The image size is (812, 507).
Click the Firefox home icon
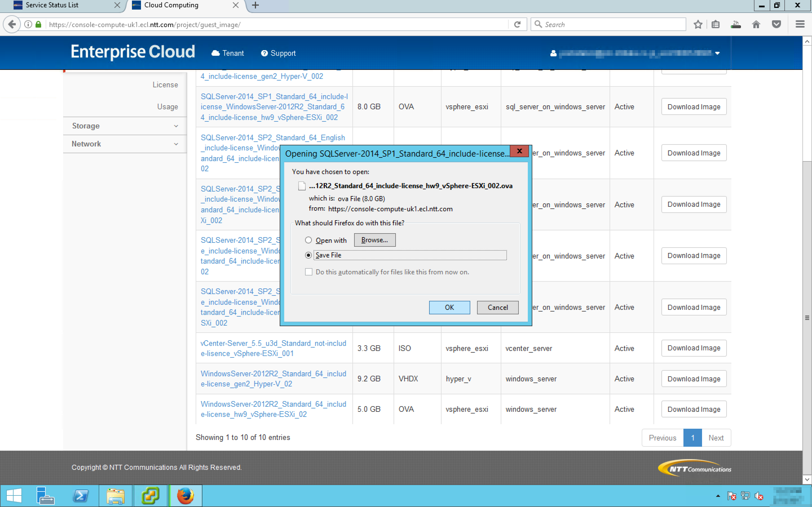pyautogui.click(x=756, y=25)
